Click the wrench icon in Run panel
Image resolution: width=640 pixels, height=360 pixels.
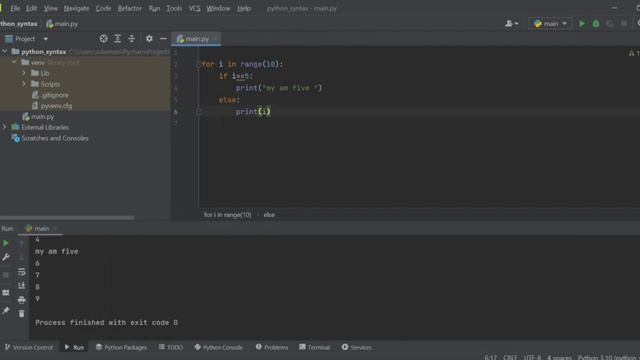click(6, 257)
